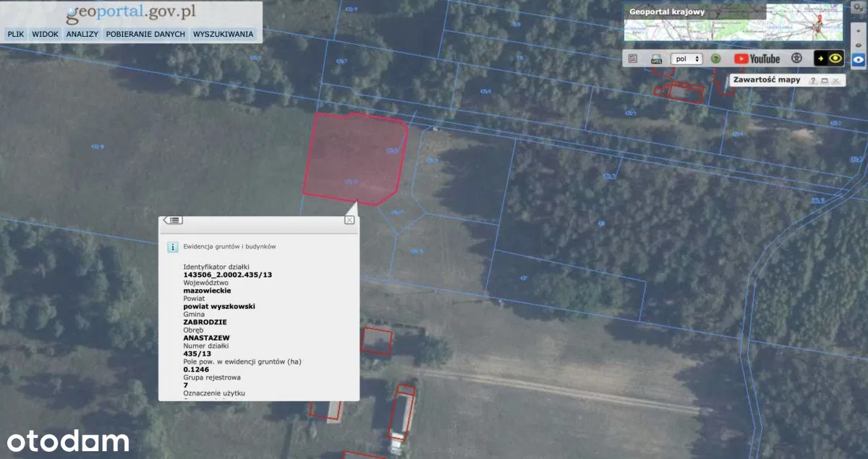Maximize the Zawartość mapy panel
Screen dimensions: 868x459
pyautogui.click(x=825, y=80)
